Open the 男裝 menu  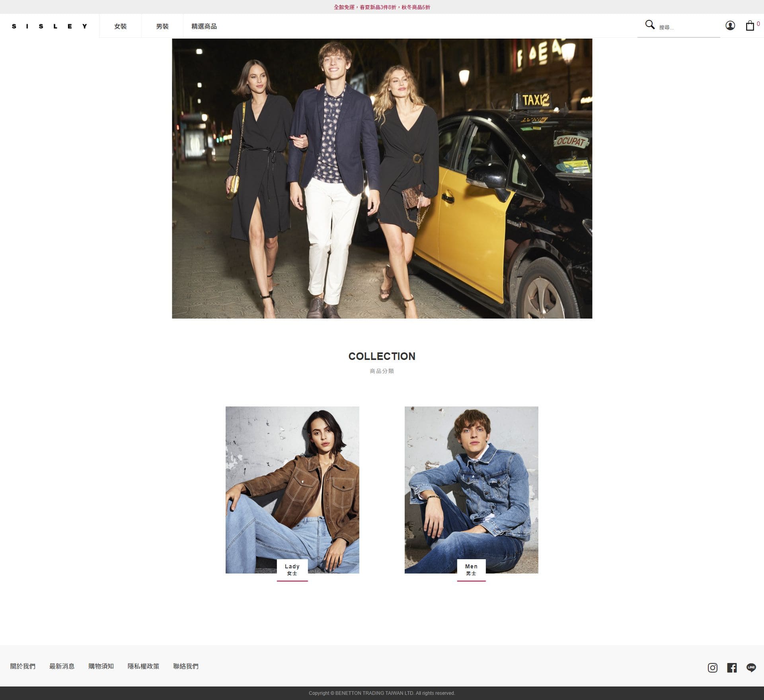[x=162, y=26]
